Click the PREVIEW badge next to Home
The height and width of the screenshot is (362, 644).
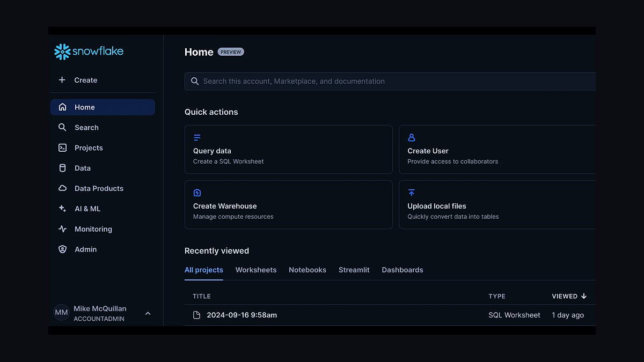[x=231, y=52]
